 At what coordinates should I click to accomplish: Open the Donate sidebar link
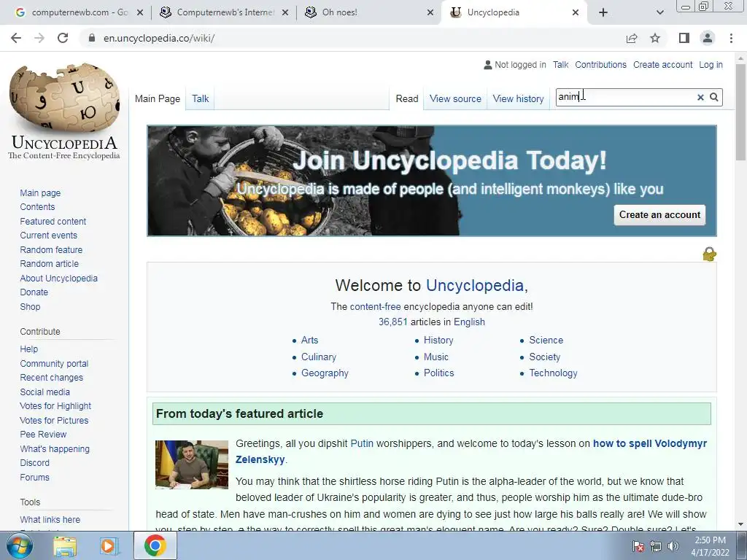point(34,292)
